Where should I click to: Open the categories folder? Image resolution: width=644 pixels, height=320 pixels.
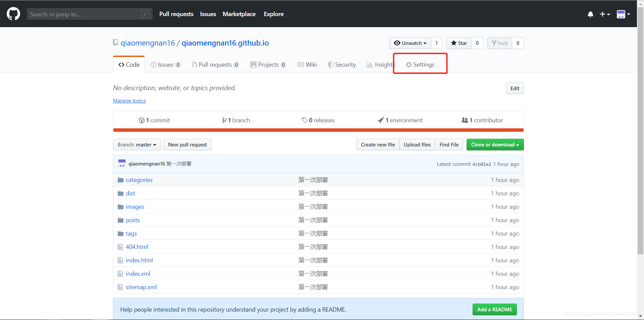tap(139, 180)
